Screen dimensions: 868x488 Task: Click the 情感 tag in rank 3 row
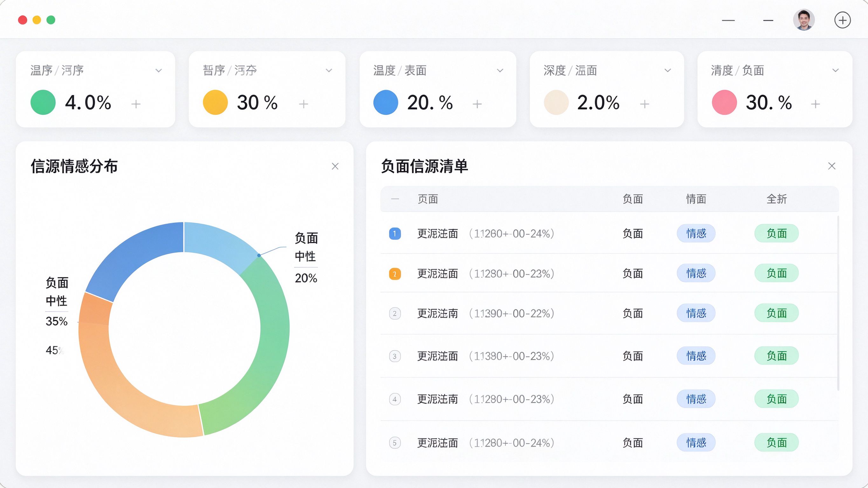(x=696, y=356)
